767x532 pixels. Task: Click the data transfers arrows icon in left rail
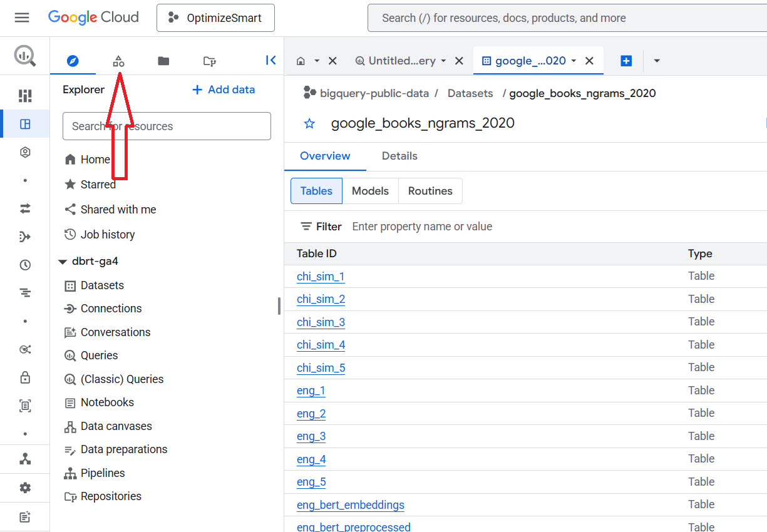click(25, 208)
